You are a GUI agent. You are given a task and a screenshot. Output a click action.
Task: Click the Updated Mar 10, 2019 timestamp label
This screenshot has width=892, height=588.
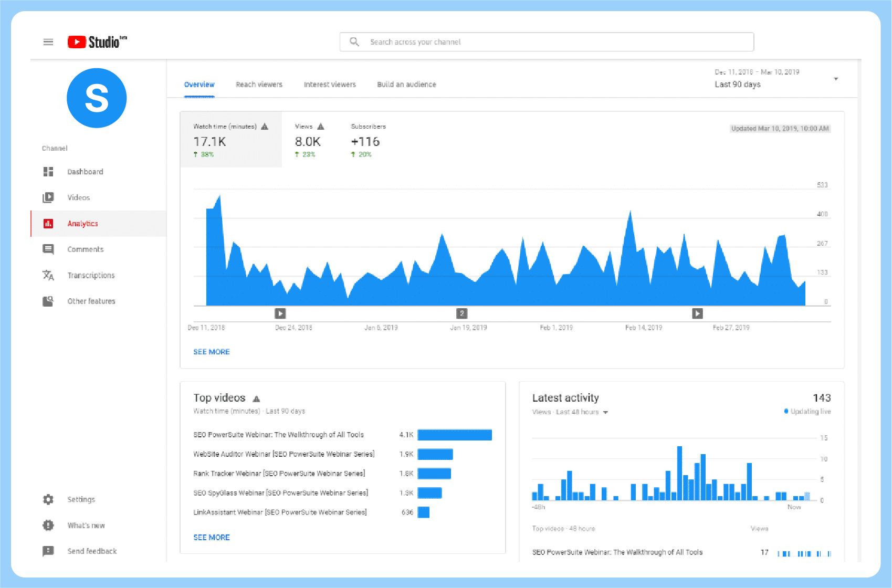[x=780, y=129]
